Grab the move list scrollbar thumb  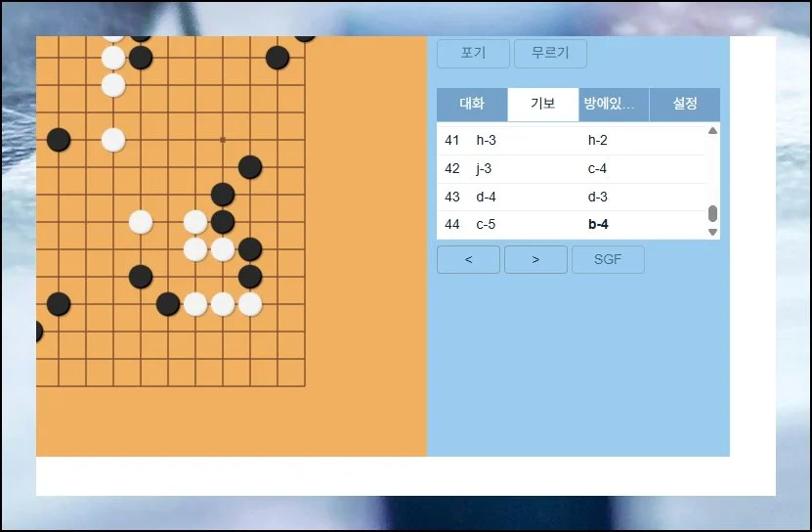tap(712, 213)
